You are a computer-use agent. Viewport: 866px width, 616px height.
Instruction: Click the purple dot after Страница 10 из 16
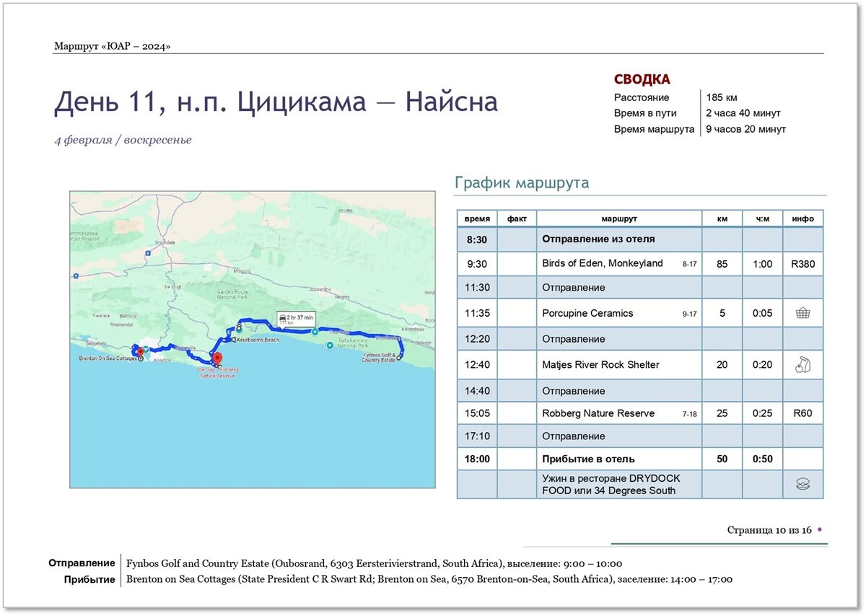[819, 530]
